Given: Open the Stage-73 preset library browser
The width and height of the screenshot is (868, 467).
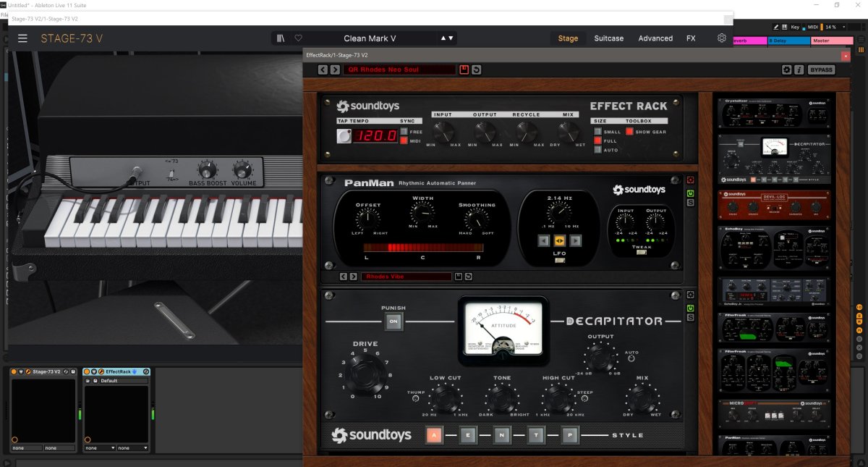Looking at the screenshot, I should pyautogui.click(x=281, y=38).
